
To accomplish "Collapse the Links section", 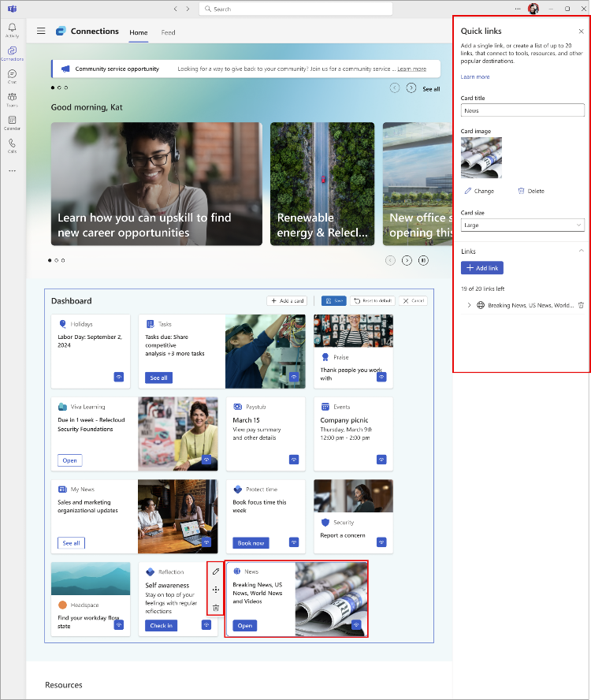I will coord(582,251).
